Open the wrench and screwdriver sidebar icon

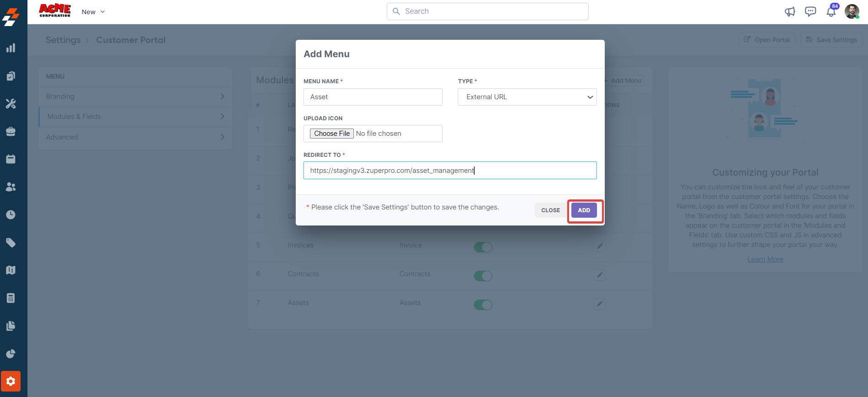pyautogui.click(x=11, y=104)
